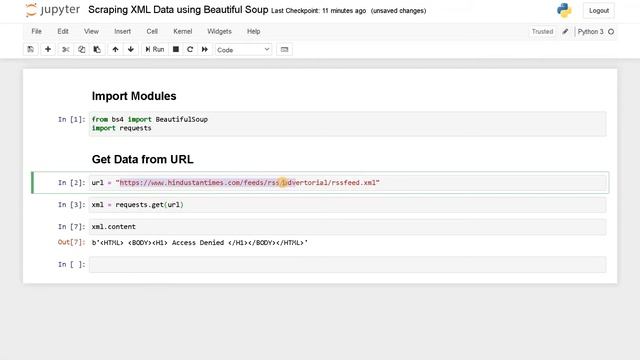
Task: Click the In [3] prompt
Action: pos(71,204)
